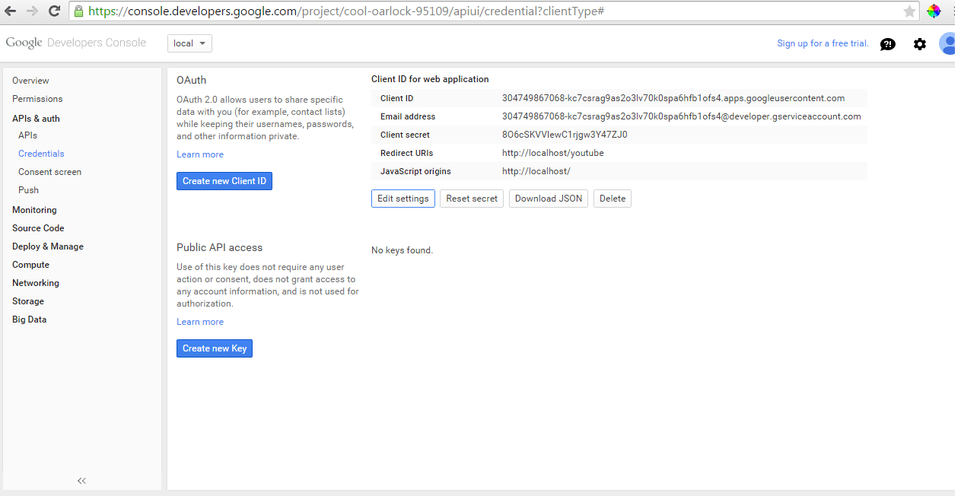
Task: Expand Compute section
Action: click(x=30, y=265)
